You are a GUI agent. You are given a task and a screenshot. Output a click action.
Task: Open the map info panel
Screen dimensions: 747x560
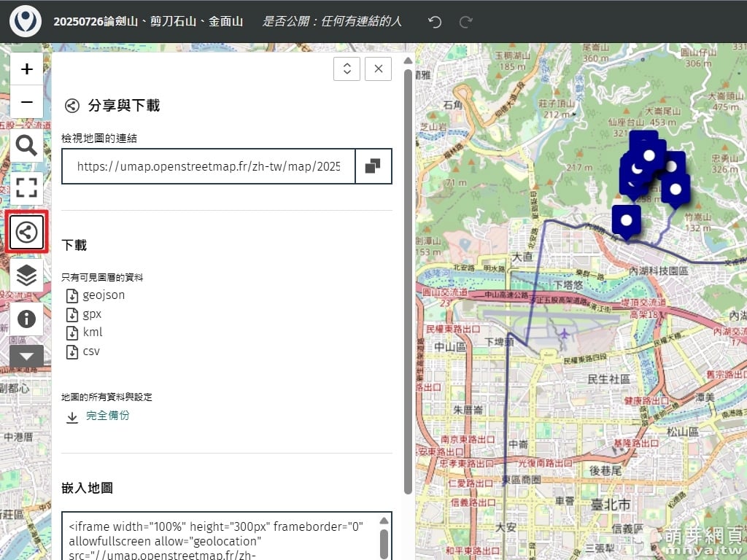click(x=27, y=319)
